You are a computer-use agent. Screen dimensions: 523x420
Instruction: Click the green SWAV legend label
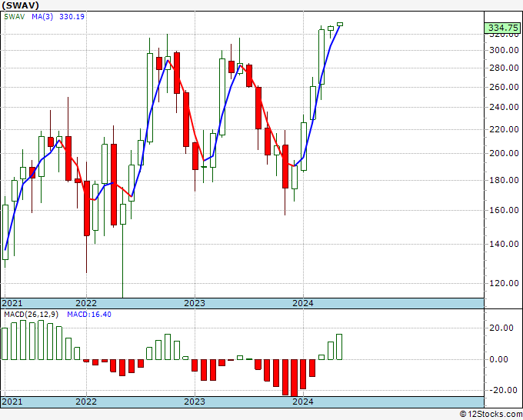point(15,17)
